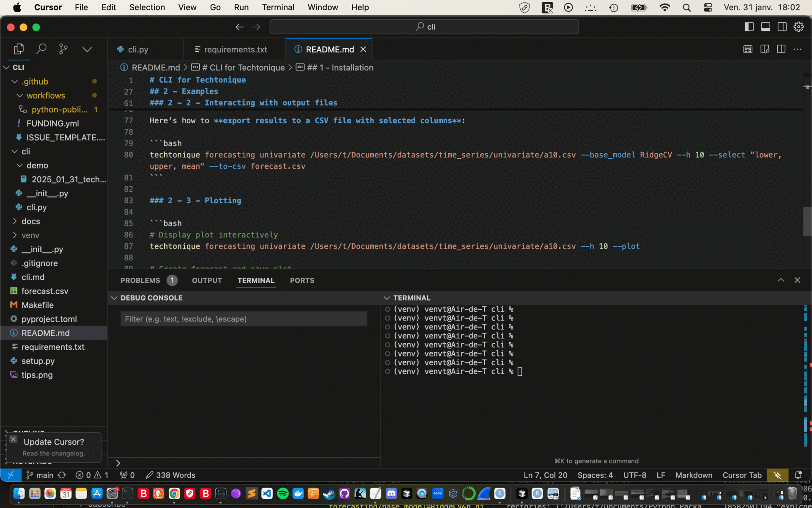Viewport: 812px width, 508px height.
Task: Click the cli command center search box
Action: click(x=424, y=27)
